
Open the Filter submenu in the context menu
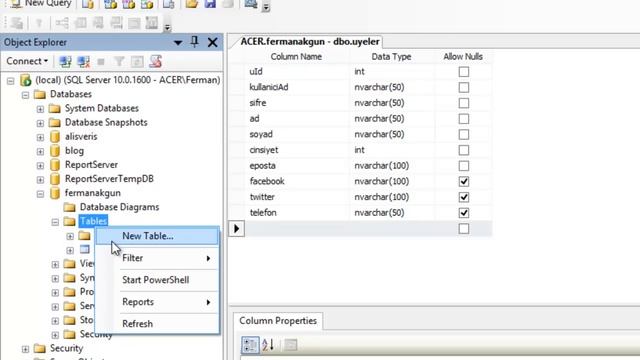157,258
